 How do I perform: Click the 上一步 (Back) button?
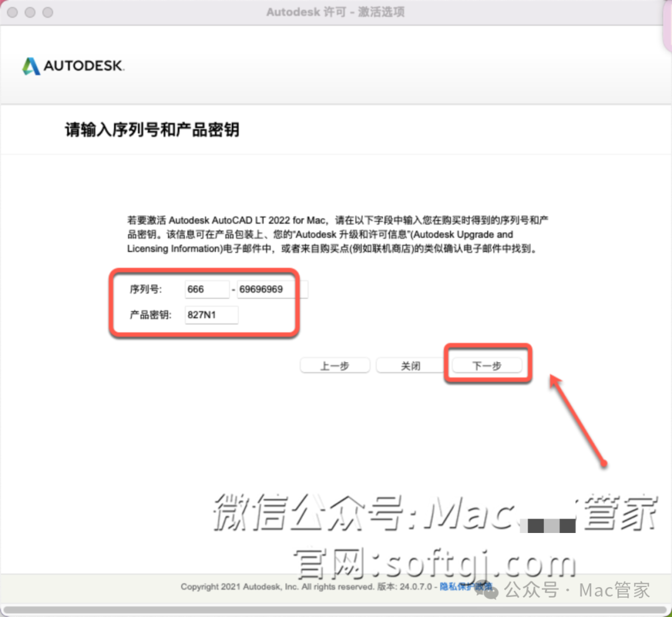pos(335,365)
